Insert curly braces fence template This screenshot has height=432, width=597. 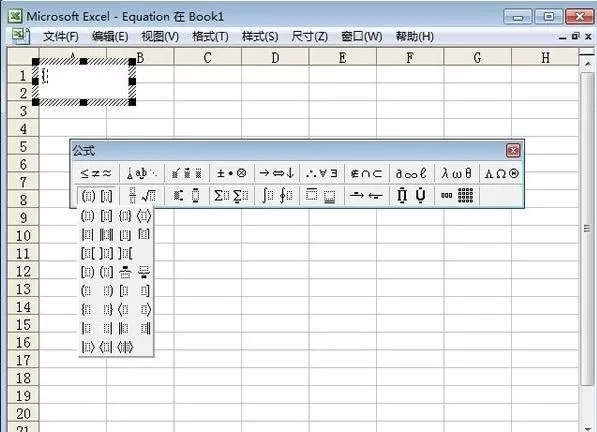[x=125, y=216]
